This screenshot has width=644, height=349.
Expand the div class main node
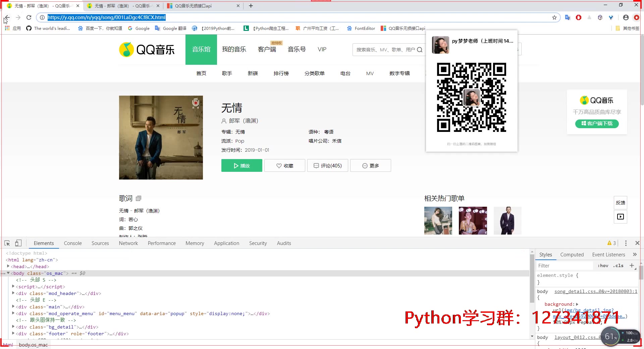(x=13, y=307)
